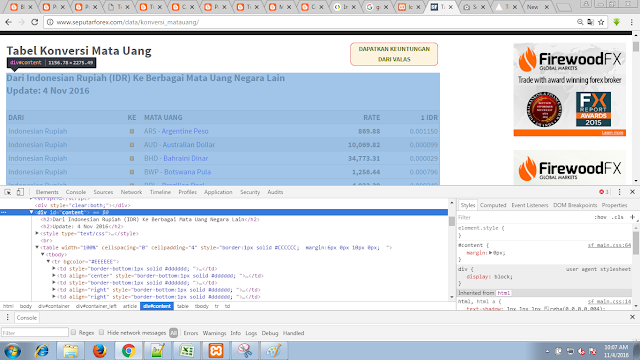Expand the td align="center" node
This screenshot has height=360, width=640.
(x=54, y=276)
